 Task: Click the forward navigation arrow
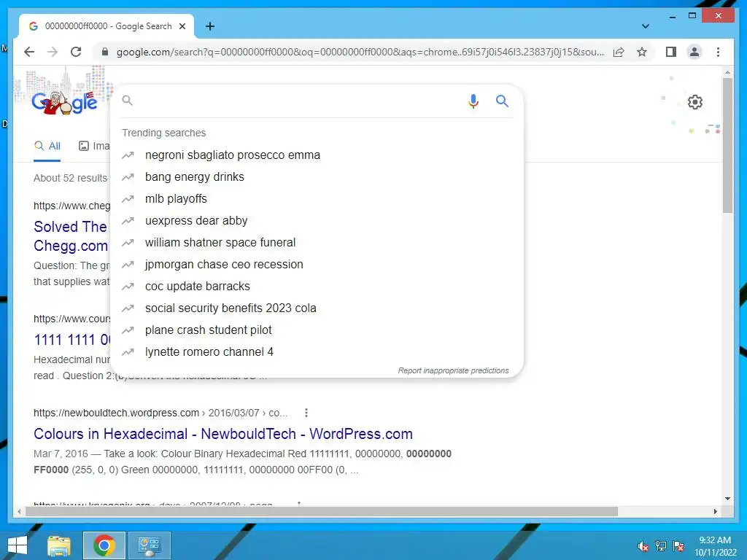[x=53, y=52]
